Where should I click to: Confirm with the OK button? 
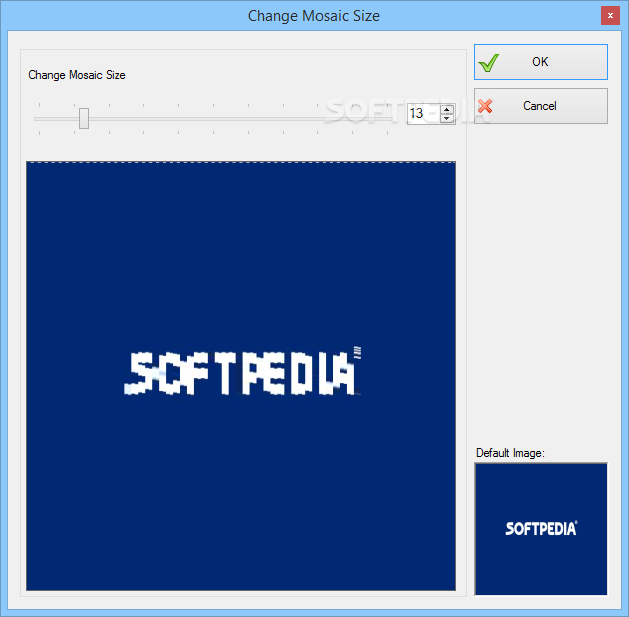(541, 62)
